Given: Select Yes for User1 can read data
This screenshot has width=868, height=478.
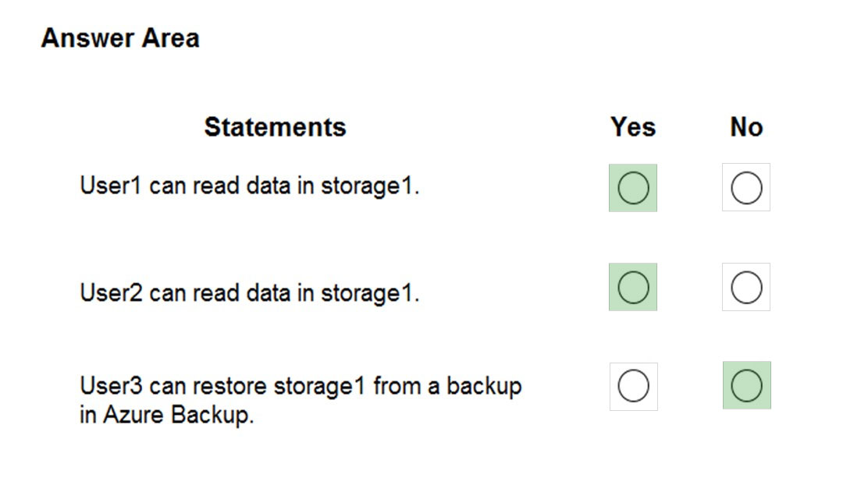Looking at the screenshot, I should coord(633,188).
